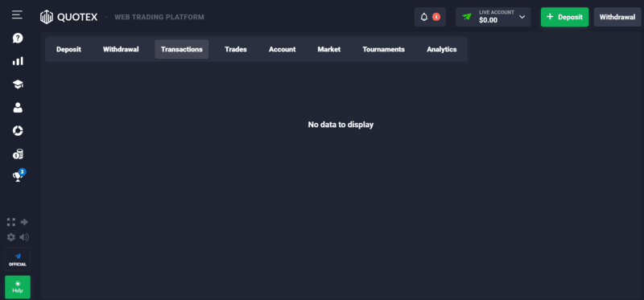Image resolution: width=644 pixels, height=300 pixels.
Task: Open the support chat question icon
Action: click(18, 38)
